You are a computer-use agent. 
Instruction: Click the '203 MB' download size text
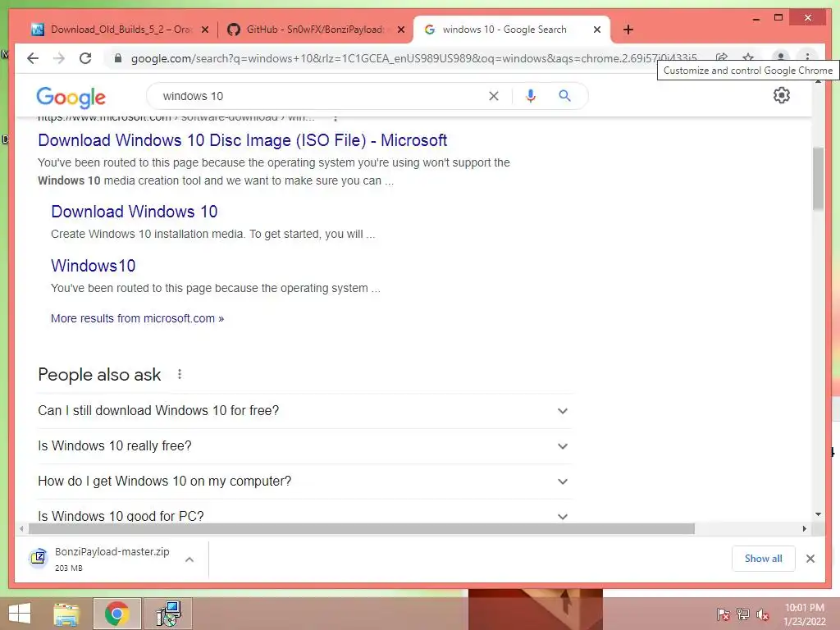coord(69,568)
